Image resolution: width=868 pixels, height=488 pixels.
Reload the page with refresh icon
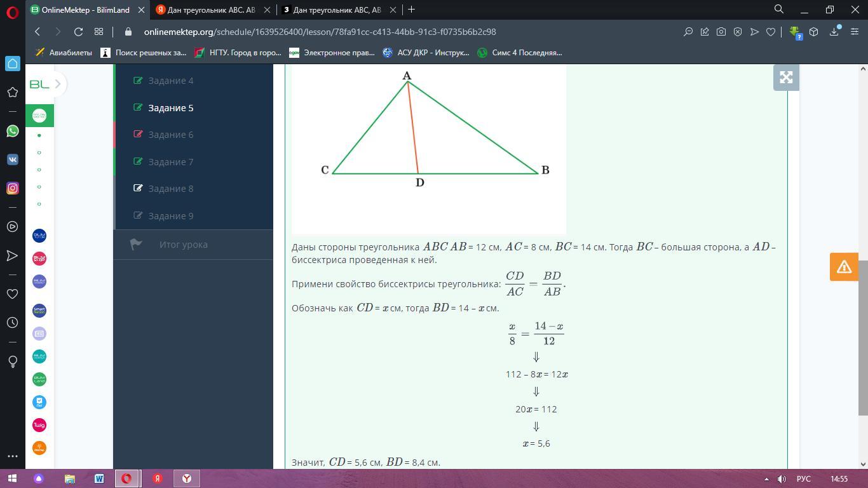tap(78, 32)
